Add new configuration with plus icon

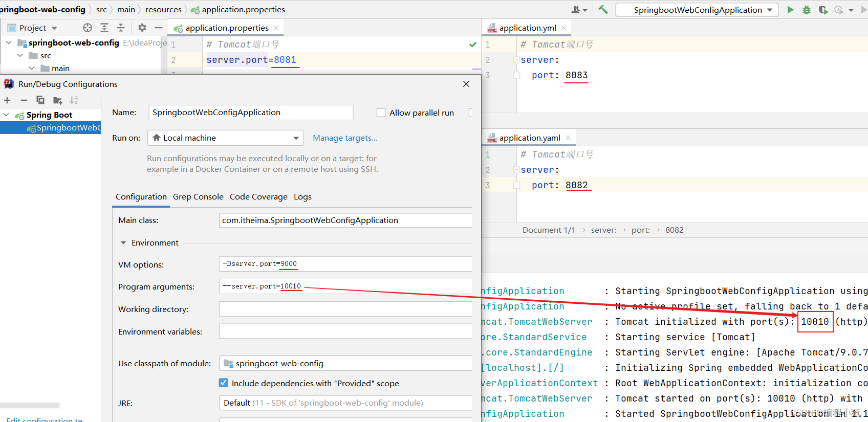click(x=7, y=100)
